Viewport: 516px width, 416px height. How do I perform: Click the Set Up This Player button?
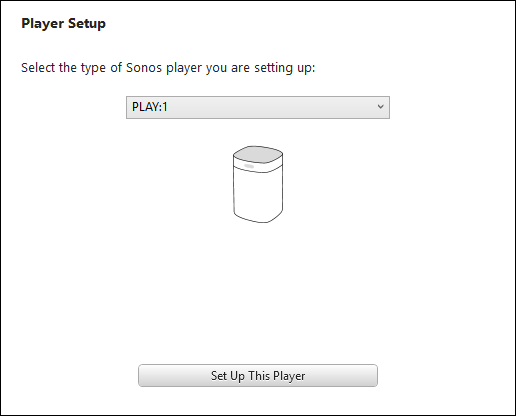[x=258, y=376]
